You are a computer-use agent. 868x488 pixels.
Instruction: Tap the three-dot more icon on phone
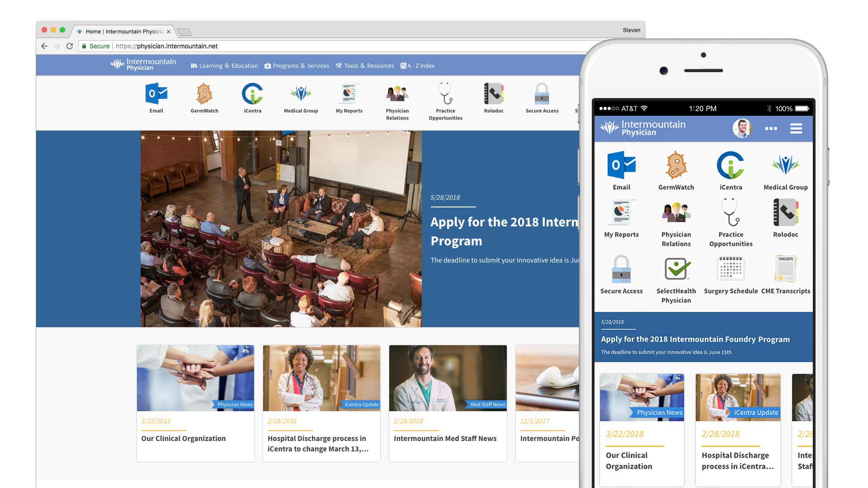point(771,129)
